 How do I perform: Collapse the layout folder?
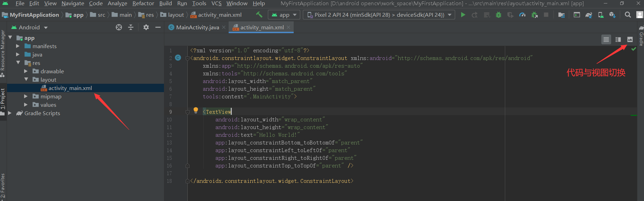pyautogui.click(x=26, y=80)
